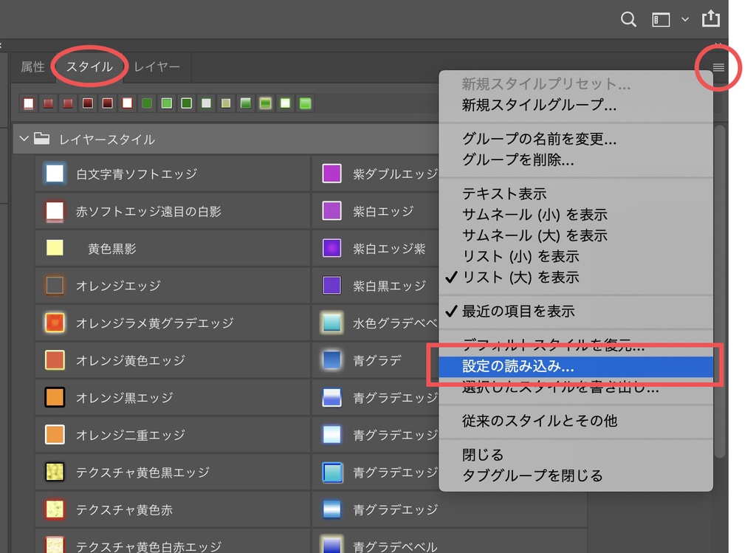This screenshot has height=553, width=756.
Task: Open the Styles panel flyout menu icon
Action: click(717, 66)
